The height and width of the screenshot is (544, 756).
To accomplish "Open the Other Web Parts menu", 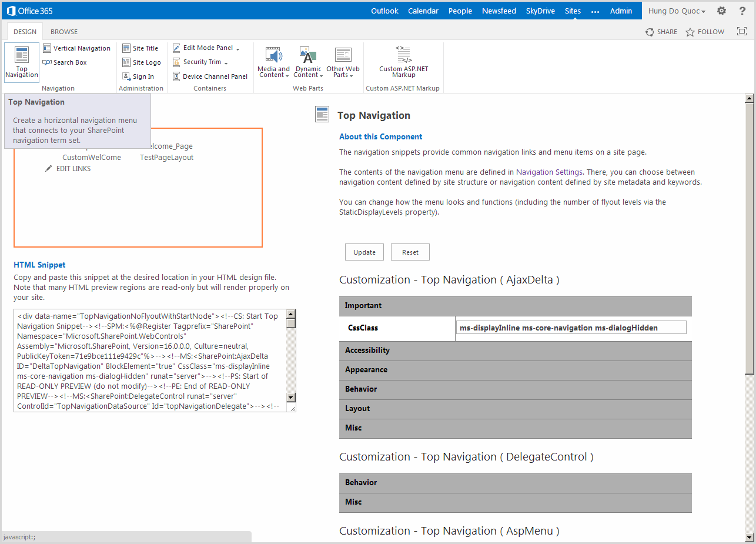I will [x=343, y=63].
